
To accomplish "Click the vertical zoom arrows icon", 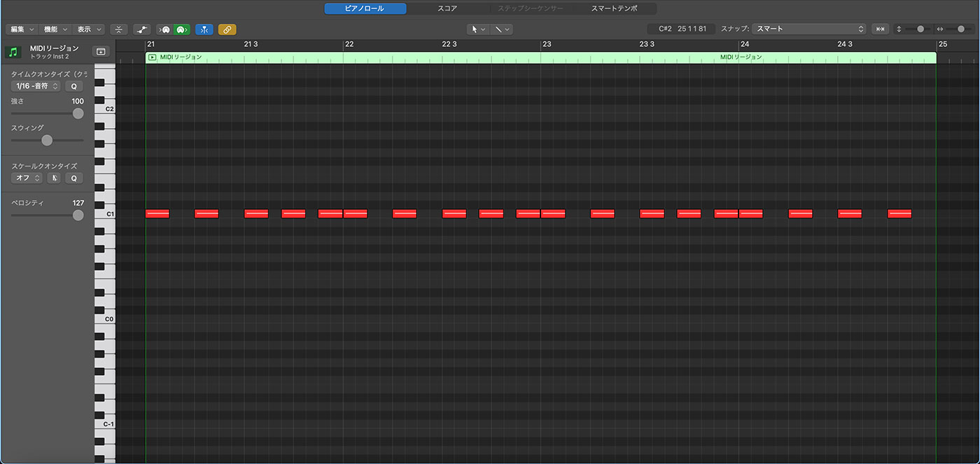I will 899,29.
